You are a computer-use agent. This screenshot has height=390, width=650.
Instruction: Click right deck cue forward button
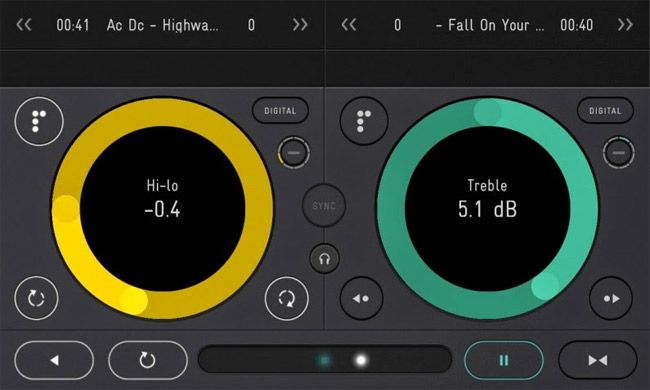611,298
